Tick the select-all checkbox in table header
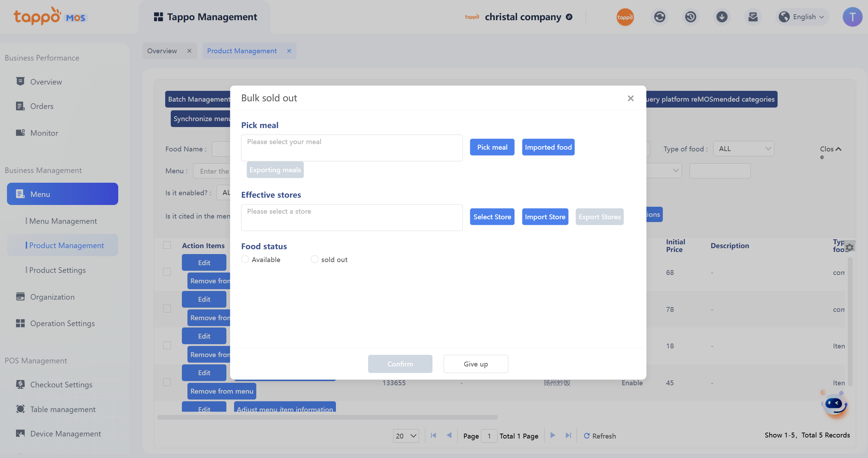 tap(167, 245)
